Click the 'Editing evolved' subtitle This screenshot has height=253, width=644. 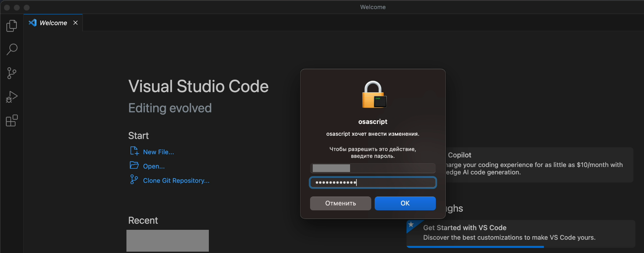point(170,108)
